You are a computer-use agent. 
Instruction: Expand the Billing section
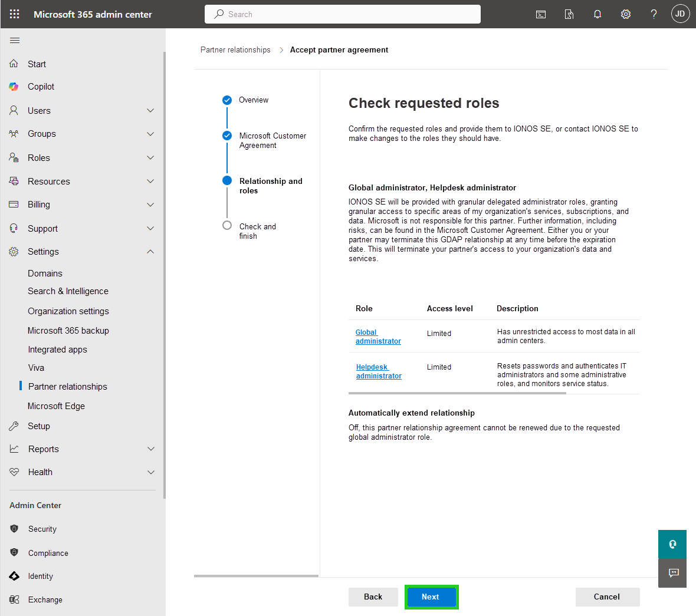(x=150, y=205)
